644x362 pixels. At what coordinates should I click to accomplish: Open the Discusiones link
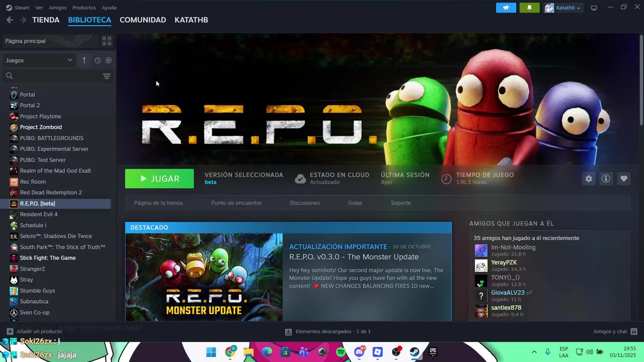305,203
